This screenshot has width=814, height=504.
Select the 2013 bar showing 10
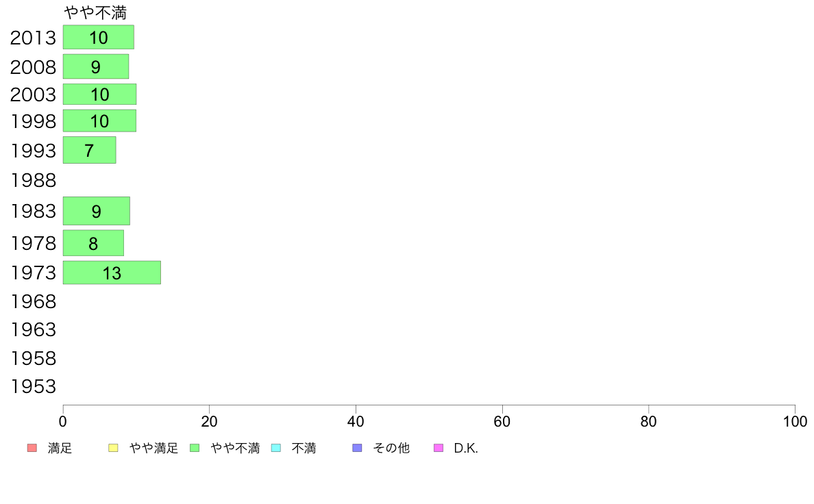click(99, 38)
